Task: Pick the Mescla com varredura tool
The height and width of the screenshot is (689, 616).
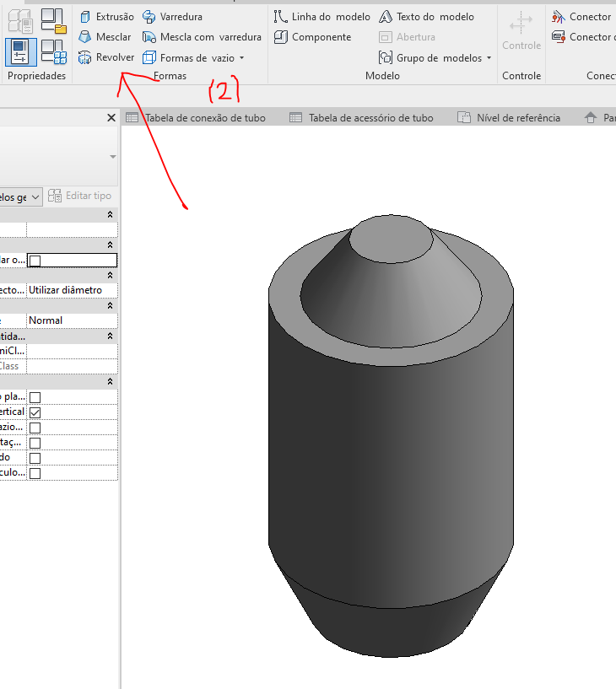Action: pyautogui.click(x=202, y=37)
